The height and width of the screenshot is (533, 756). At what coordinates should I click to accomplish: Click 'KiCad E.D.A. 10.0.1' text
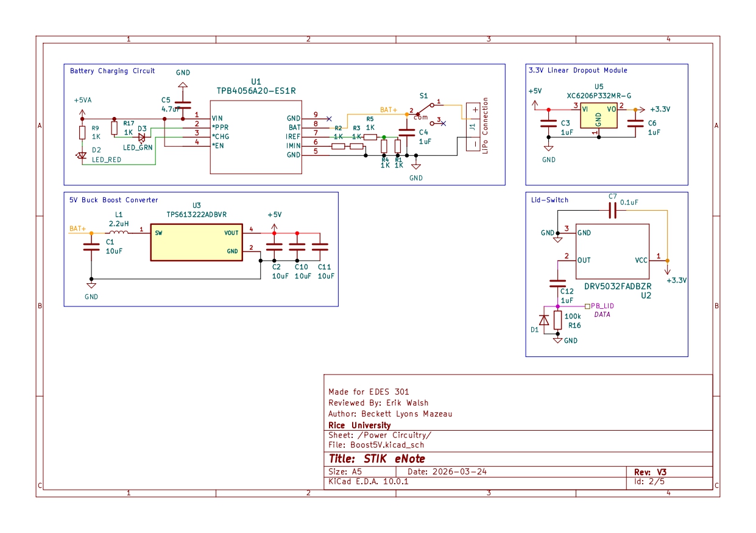click(368, 482)
